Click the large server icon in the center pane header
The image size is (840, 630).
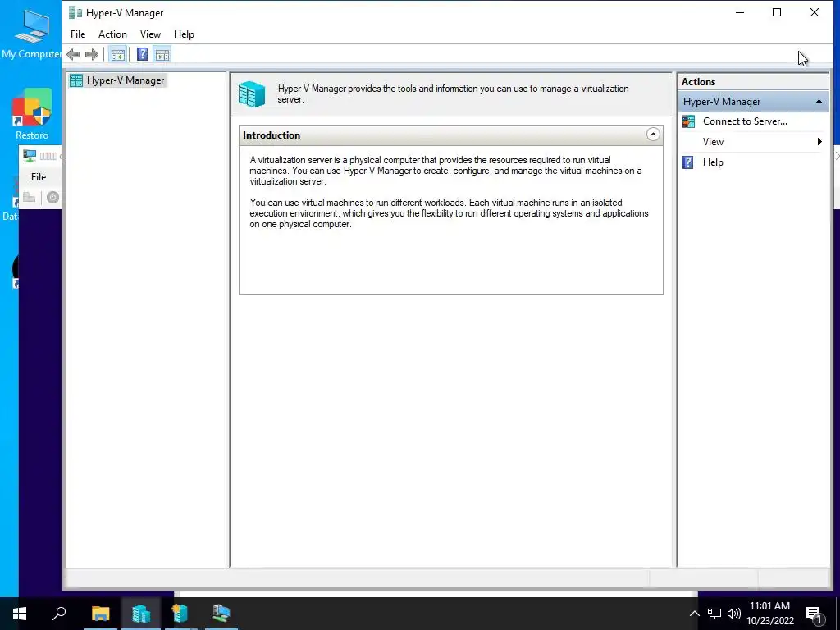point(252,94)
